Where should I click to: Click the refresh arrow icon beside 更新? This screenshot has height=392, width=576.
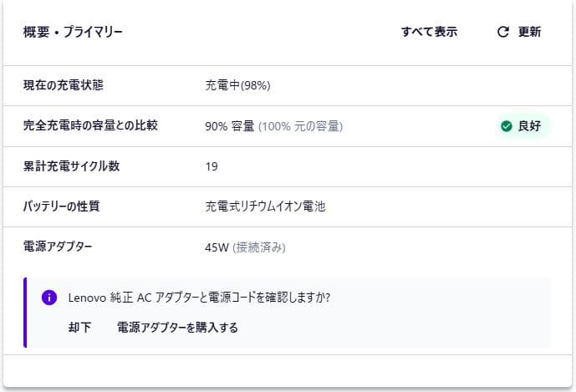point(503,32)
